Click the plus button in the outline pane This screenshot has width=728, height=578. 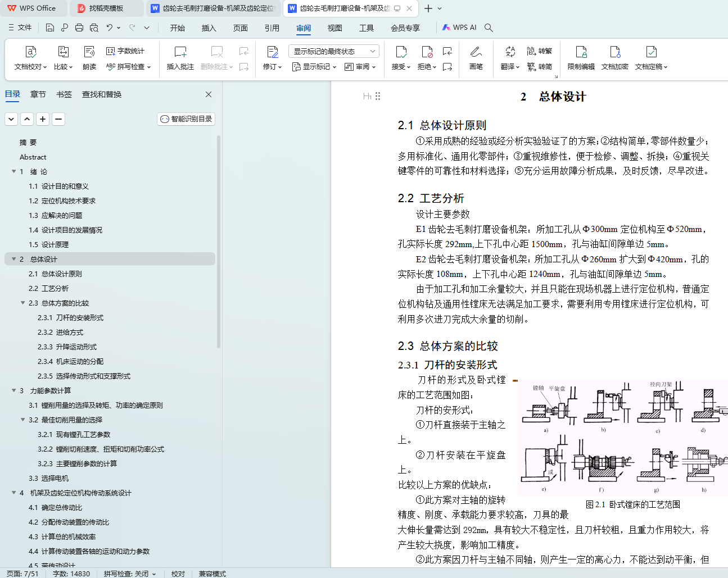pyautogui.click(x=43, y=119)
